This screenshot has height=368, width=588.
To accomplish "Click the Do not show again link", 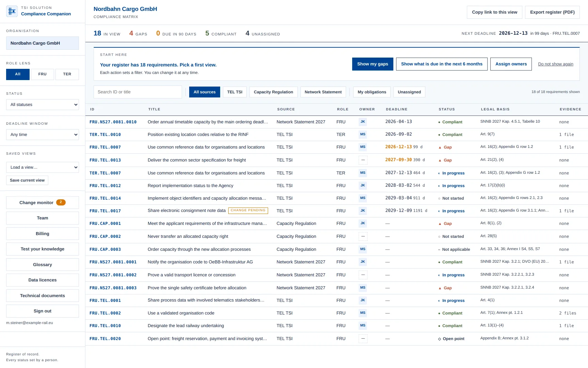I will click(556, 64).
